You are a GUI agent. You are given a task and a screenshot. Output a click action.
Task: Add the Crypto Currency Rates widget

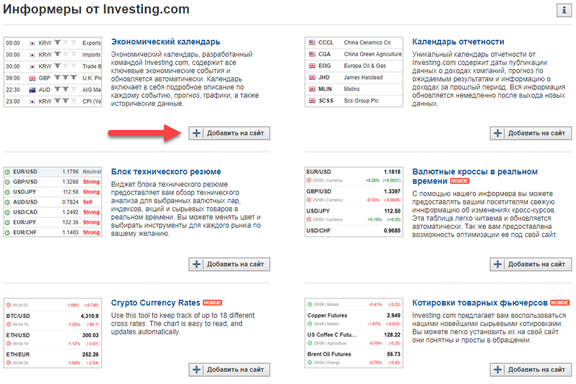coord(229,370)
